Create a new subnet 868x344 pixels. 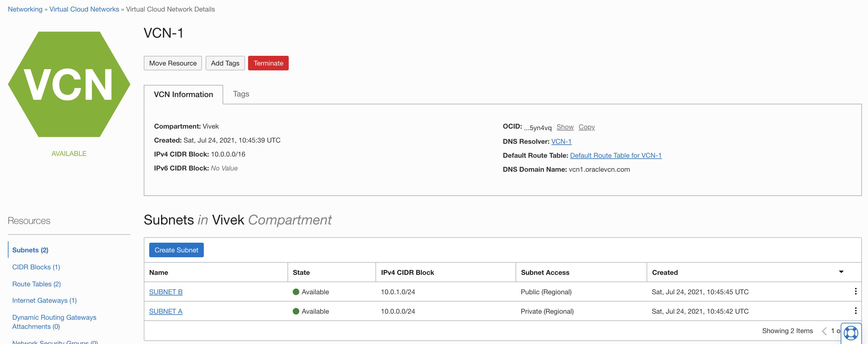click(176, 250)
